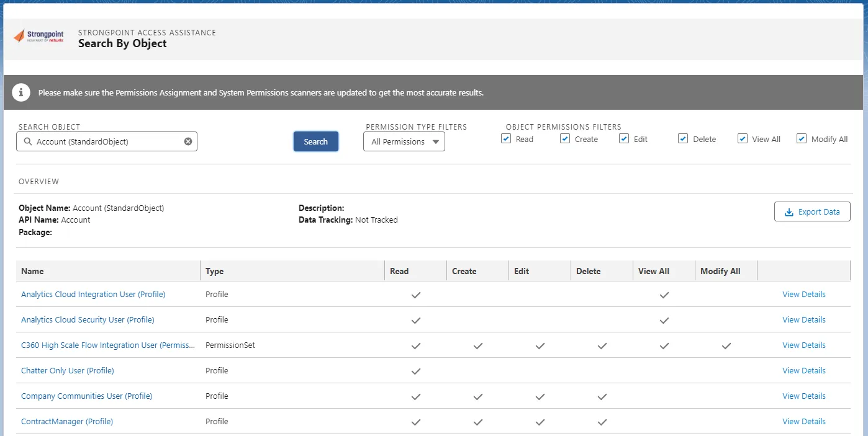This screenshot has height=436, width=868.
Task: Uncheck the Read permission filter
Action: [506, 139]
